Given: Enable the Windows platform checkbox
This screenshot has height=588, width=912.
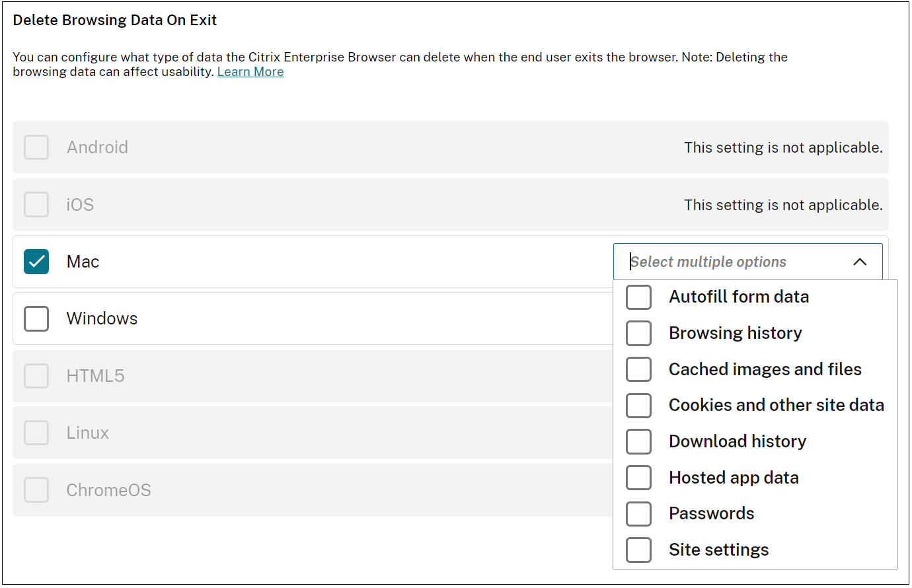Looking at the screenshot, I should pos(36,318).
